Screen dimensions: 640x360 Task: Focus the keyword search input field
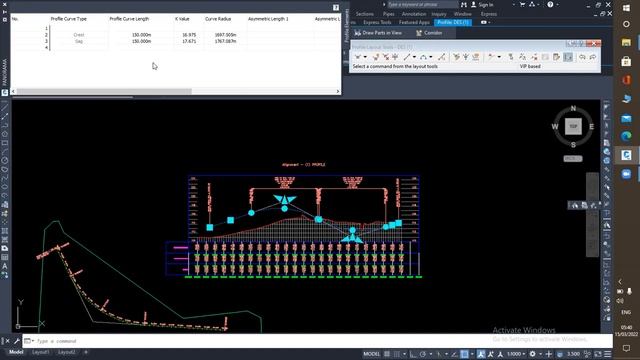[422, 4]
